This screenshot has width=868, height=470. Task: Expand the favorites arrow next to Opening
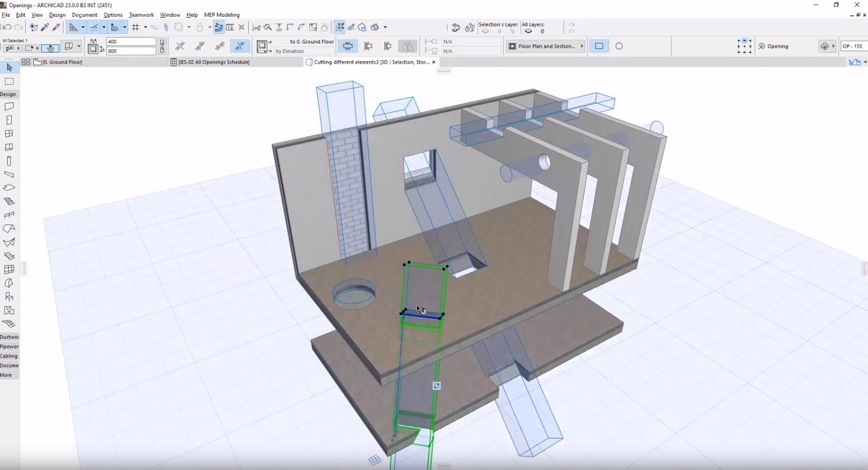pyautogui.click(x=833, y=46)
